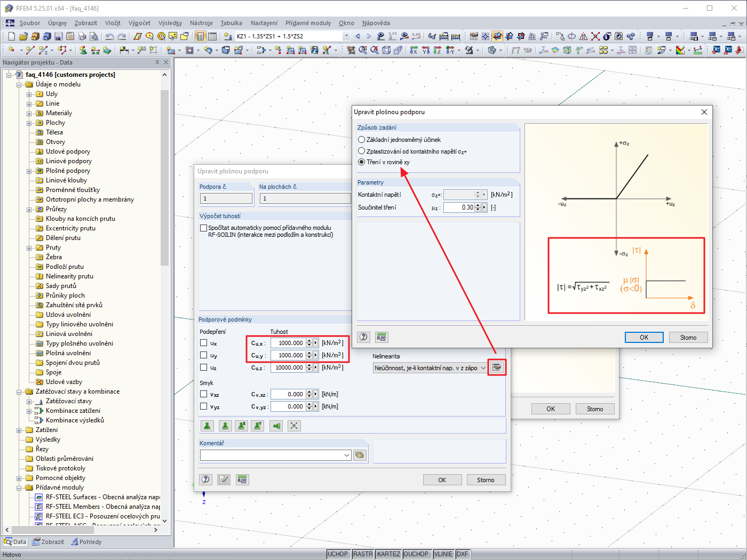Switch to the Zobrazit navigator tab

click(49, 542)
